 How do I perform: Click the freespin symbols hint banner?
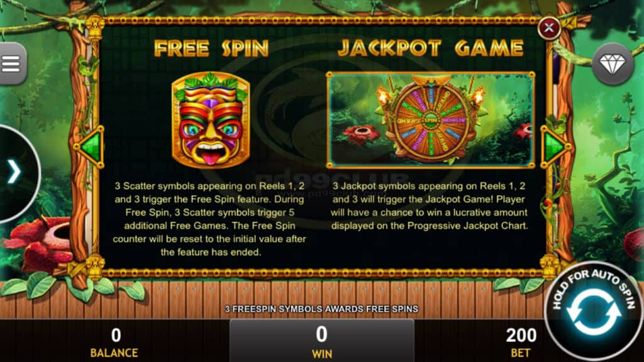(x=321, y=309)
